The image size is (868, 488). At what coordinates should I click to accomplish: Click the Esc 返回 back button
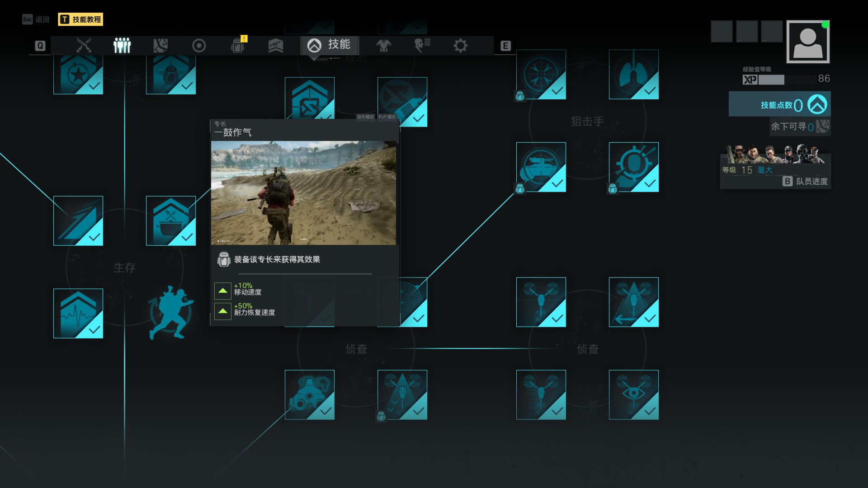point(36,19)
